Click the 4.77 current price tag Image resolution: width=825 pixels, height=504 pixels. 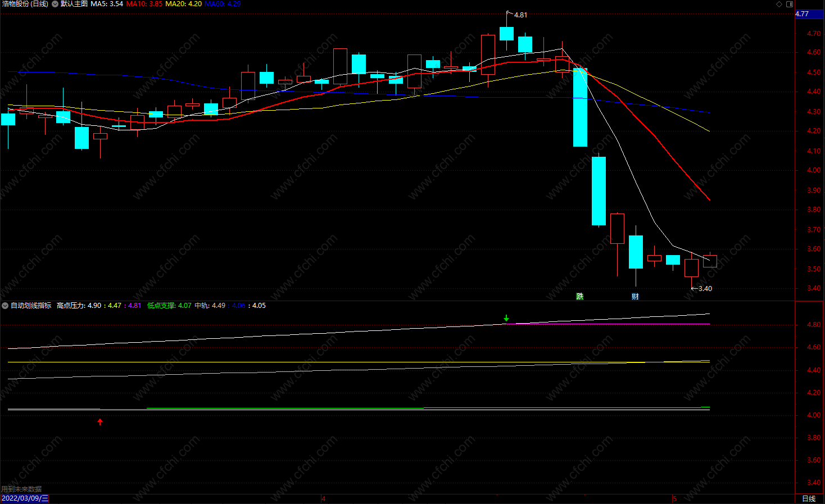coord(802,14)
